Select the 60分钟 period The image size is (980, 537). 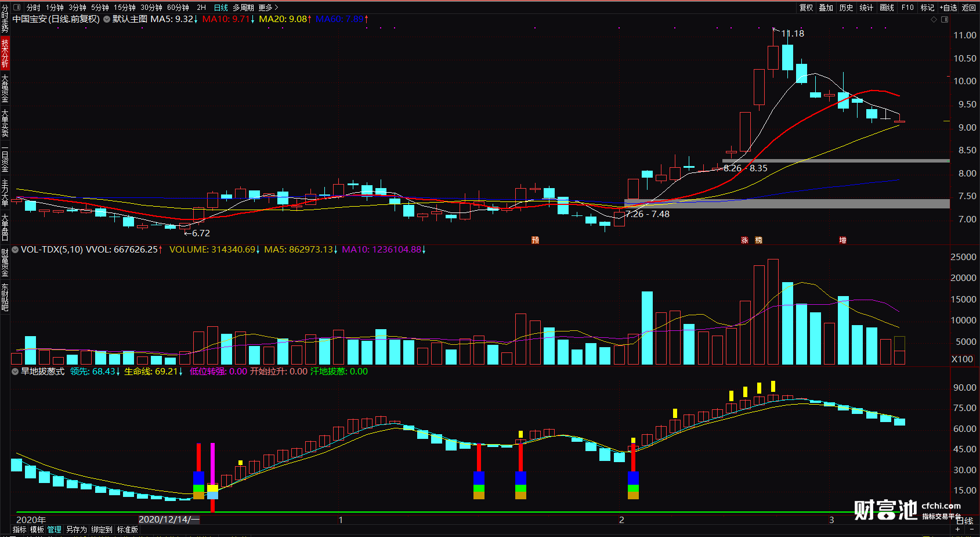pos(178,8)
